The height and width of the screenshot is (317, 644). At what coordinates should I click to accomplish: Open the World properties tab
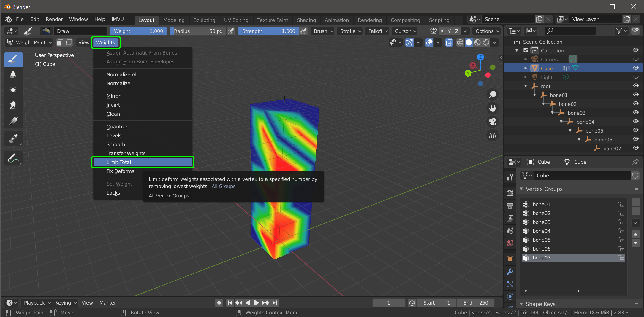pos(510,243)
